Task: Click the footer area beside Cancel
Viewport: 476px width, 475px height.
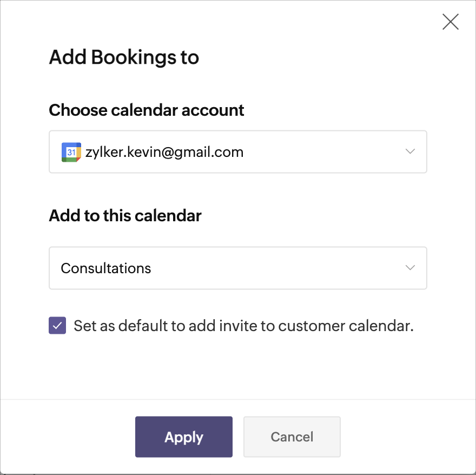Action: pyautogui.click(x=400, y=437)
